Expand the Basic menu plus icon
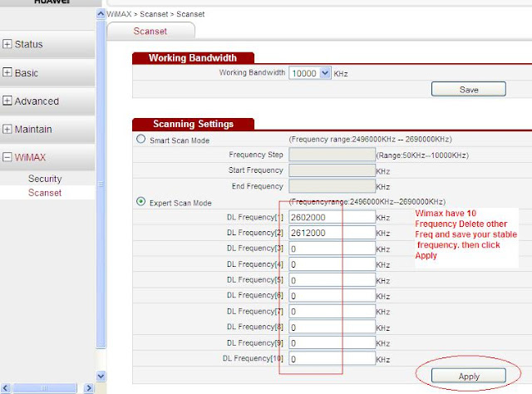This screenshot has width=532, height=394. [x=7, y=72]
